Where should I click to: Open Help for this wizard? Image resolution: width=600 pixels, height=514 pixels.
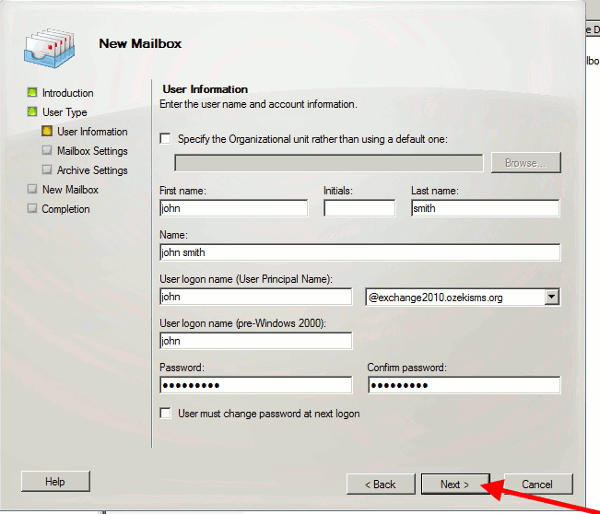click(55, 481)
